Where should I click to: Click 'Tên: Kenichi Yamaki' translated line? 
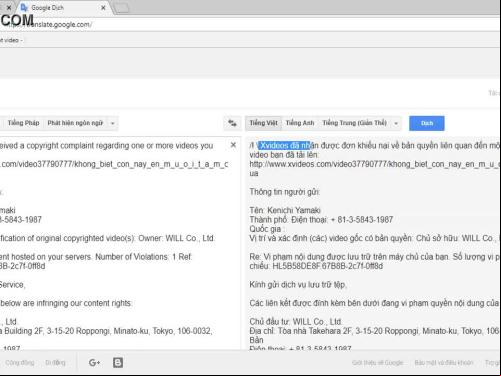point(285,210)
